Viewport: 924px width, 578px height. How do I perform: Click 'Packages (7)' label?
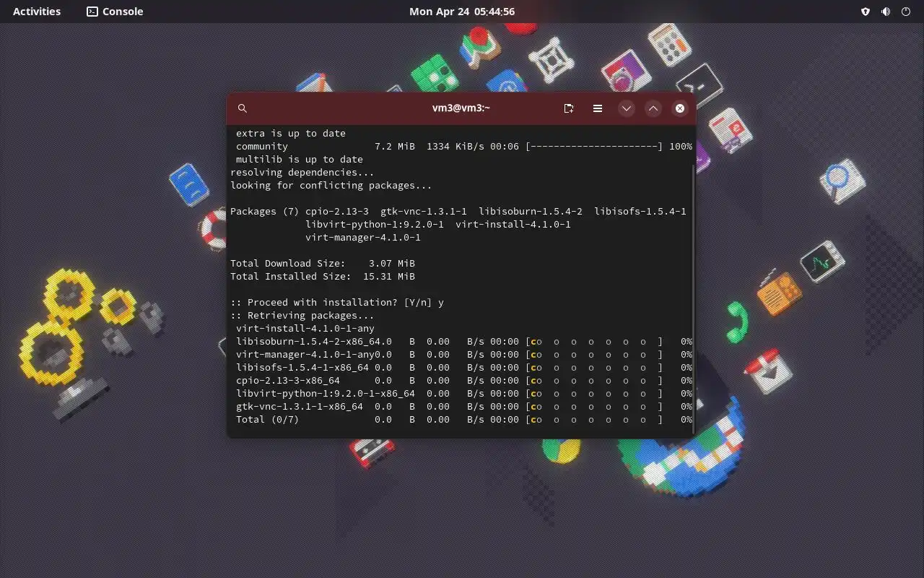click(x=264, y=212)
